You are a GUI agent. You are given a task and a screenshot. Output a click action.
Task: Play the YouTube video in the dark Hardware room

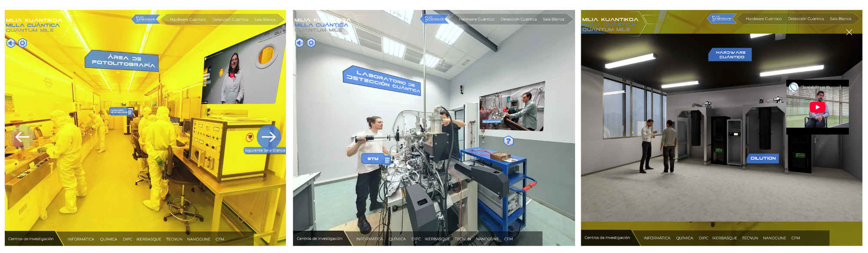[817, 107]
